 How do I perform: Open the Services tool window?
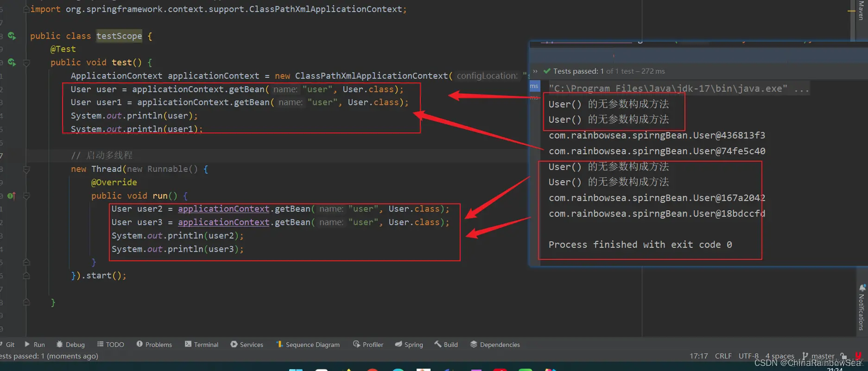tap(247, 345)
